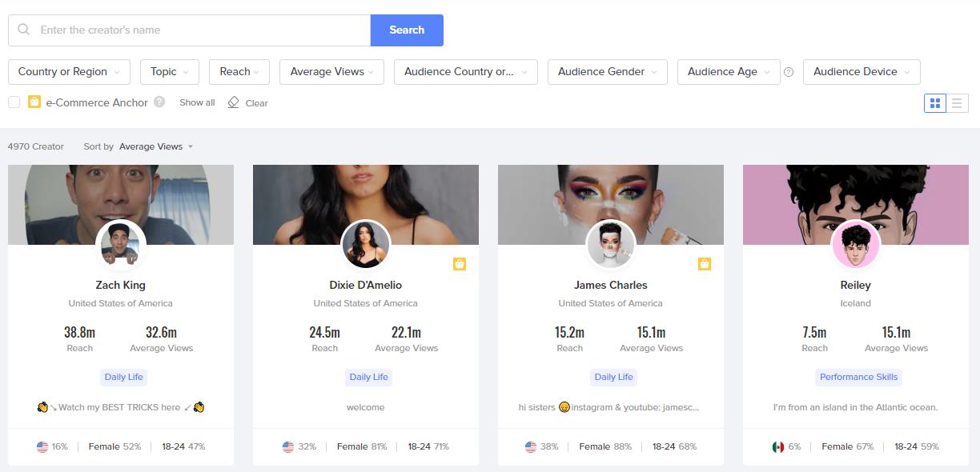The image size is (980, 472).
Task: Change the Sort by Average Views option
Action: tap(155, 146)
